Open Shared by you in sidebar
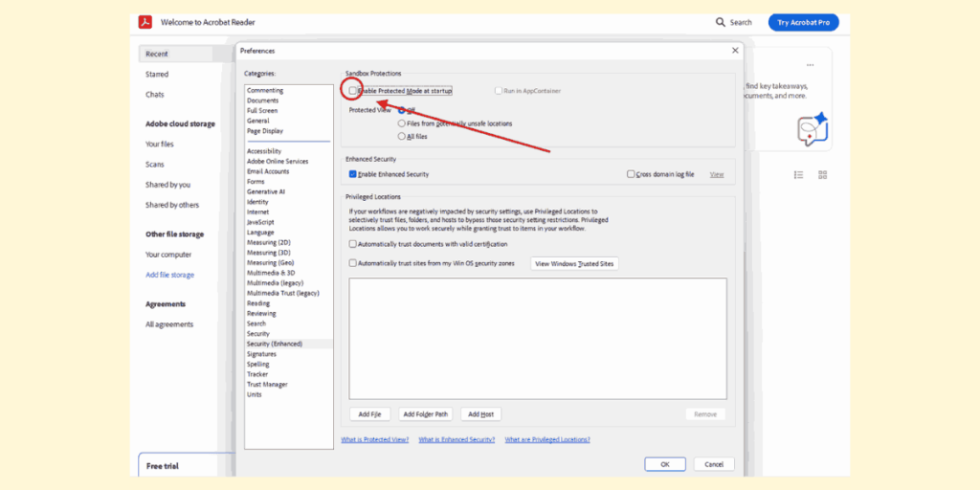Image resolution: width=980 pixels, height=490 pixels. pyautogui.click(x=168, y=185)
